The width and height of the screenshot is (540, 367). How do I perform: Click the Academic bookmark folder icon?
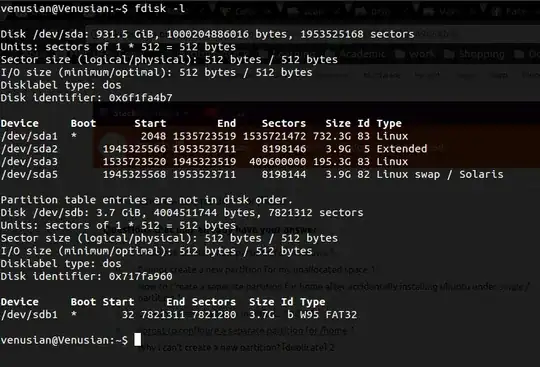(x=331, y=54)
